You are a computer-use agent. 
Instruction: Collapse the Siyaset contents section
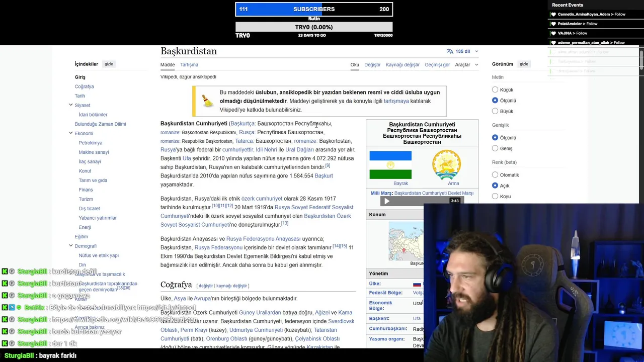(x=71, y=105)
